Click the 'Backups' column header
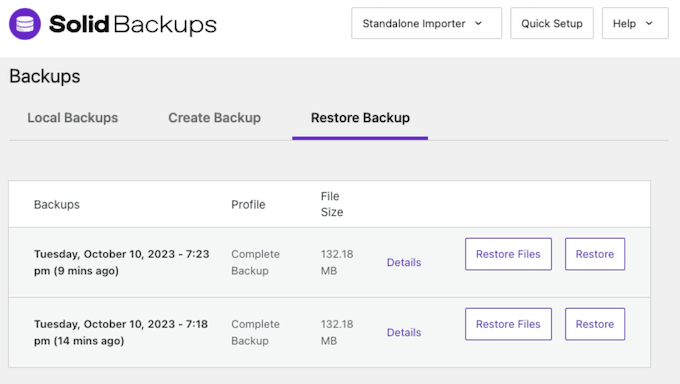The image size is (680, 384). (x=57, y=204)
